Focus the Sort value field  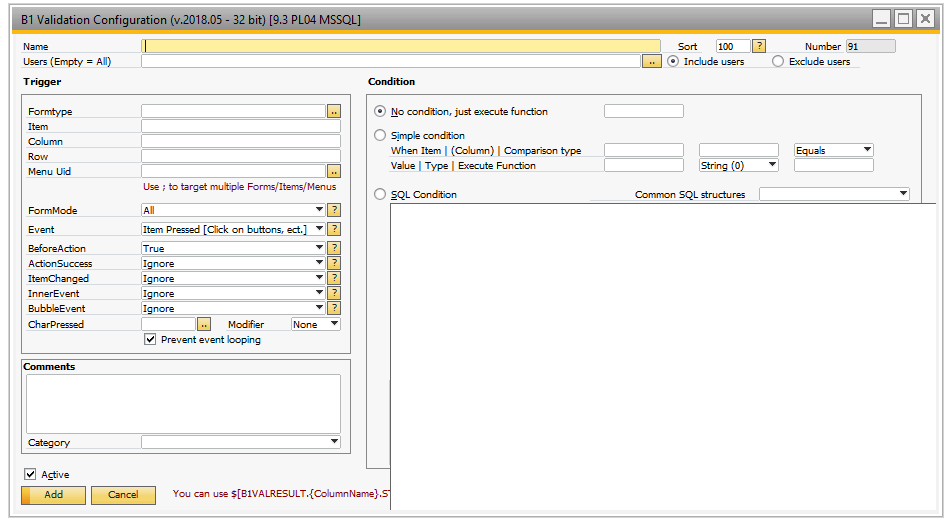733,46
